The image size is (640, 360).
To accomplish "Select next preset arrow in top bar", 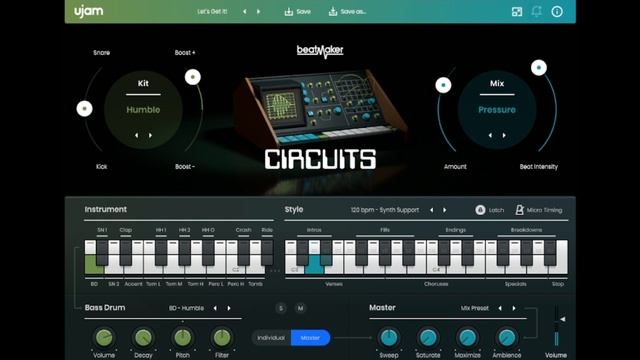I will [x=258, y=11].
